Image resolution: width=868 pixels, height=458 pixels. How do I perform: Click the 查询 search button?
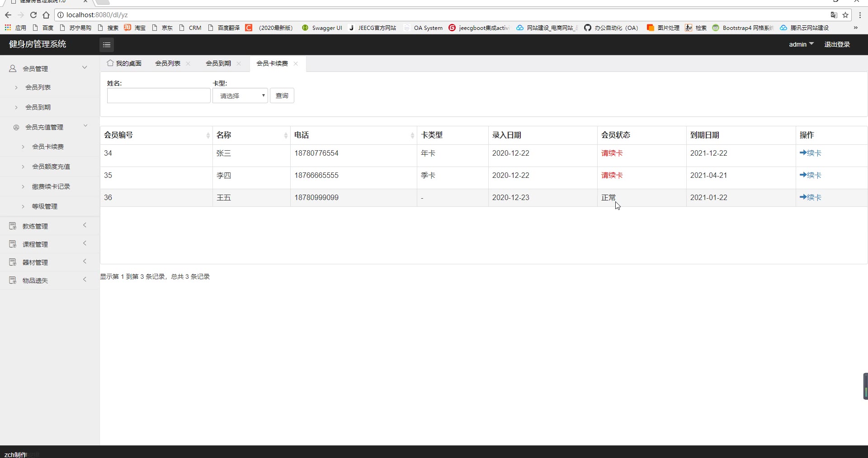coord(282,95)
